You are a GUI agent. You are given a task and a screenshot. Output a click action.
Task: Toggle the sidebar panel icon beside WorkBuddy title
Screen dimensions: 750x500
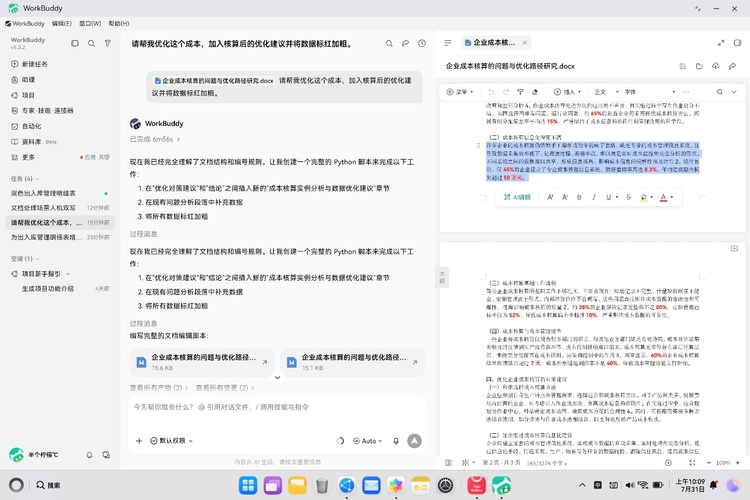(x=75, y=43)
